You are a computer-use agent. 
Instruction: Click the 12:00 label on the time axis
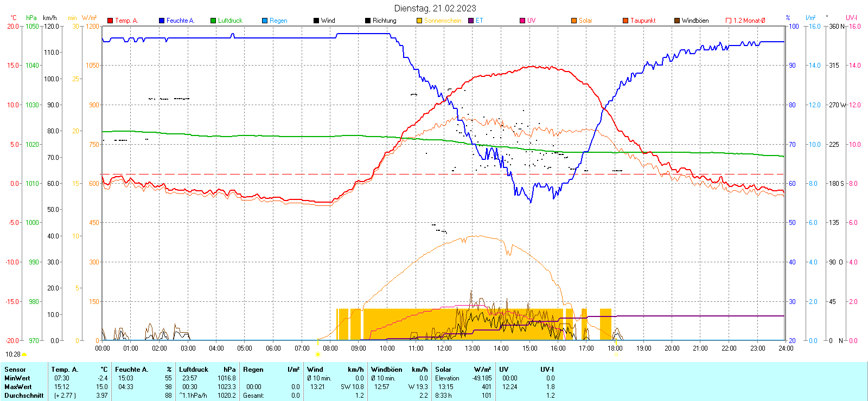(444, 348)
